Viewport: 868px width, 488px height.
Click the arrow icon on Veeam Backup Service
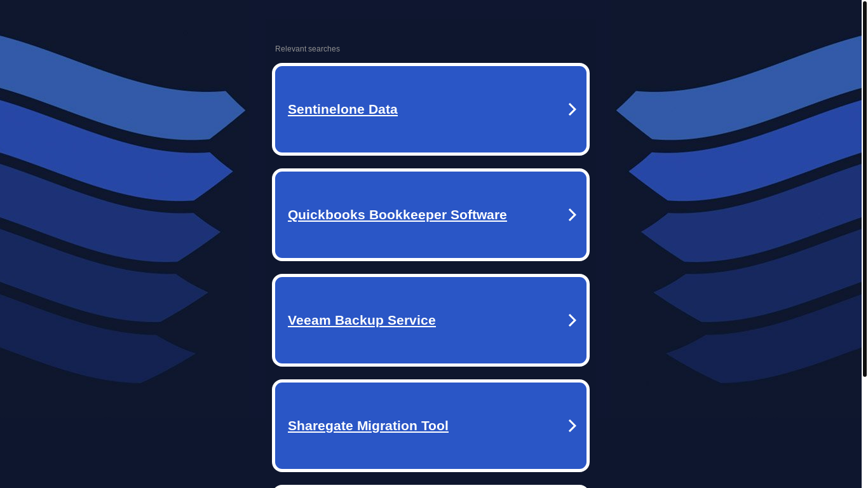[572, 320]
